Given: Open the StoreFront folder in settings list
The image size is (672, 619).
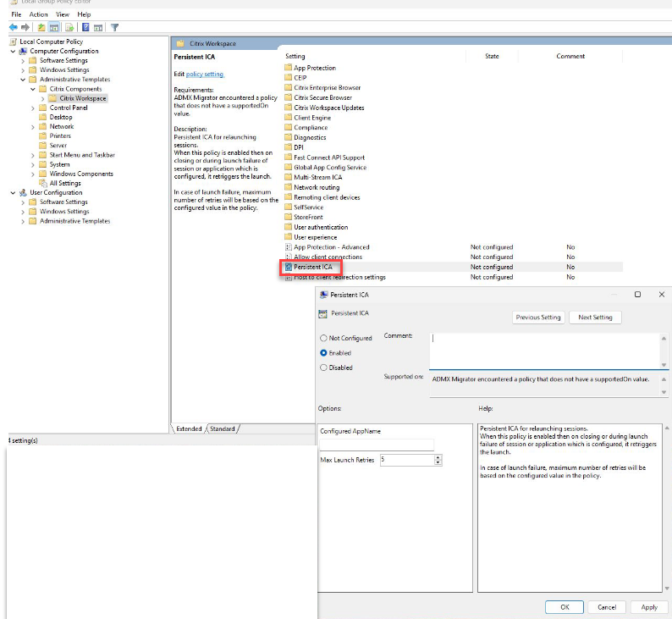Looking at the screenshot, I should click(x=308, y=217).
